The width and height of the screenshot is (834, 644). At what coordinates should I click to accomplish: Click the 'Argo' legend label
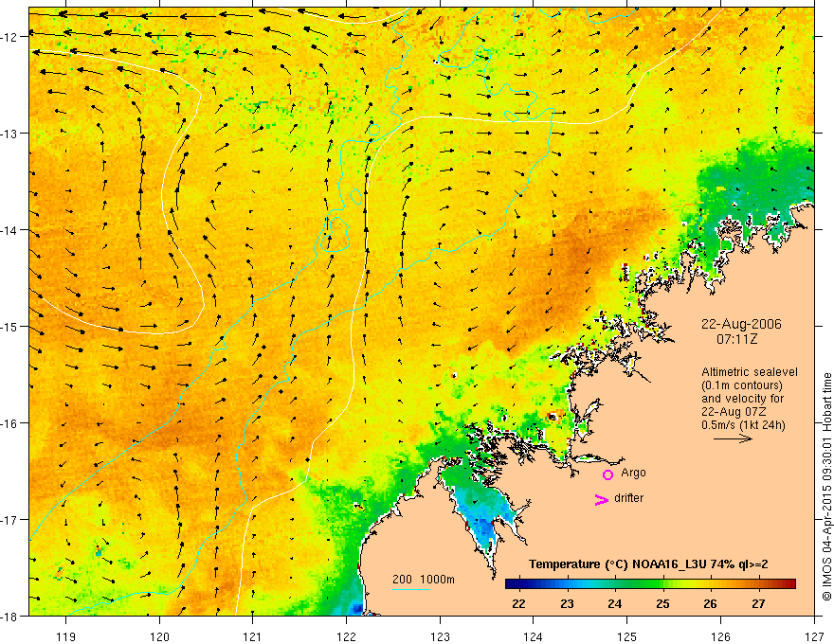coord(633,473)
